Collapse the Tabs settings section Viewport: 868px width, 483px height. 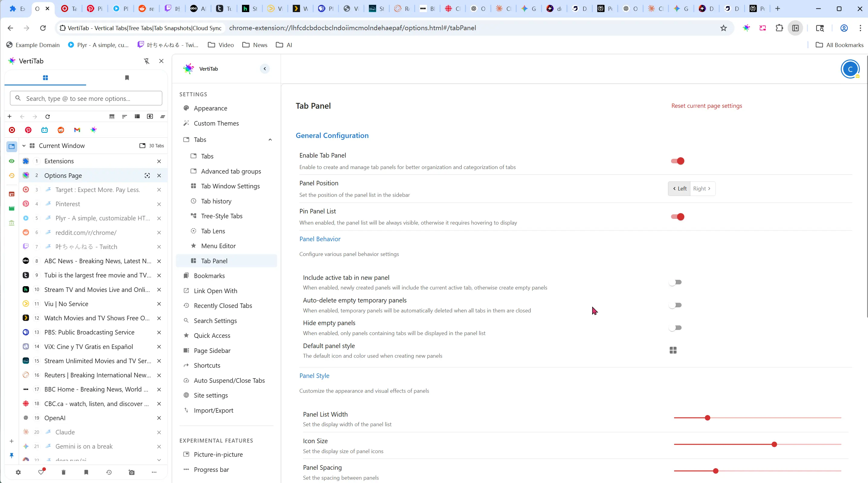pos(270,140)
